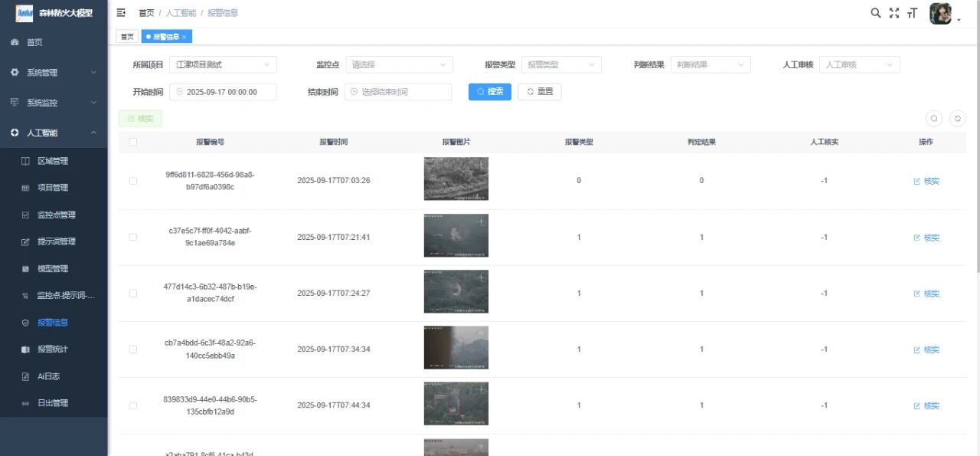Tick the select-all checkbox in table header

133,142
